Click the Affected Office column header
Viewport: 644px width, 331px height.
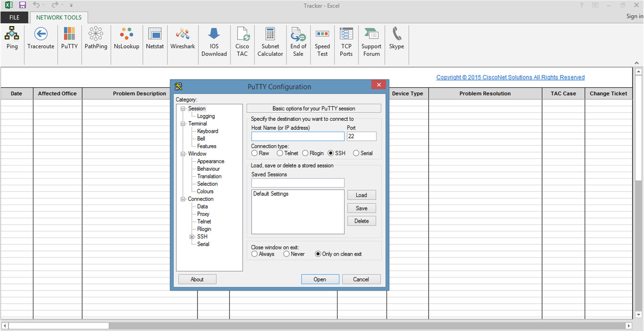point(58,93)
